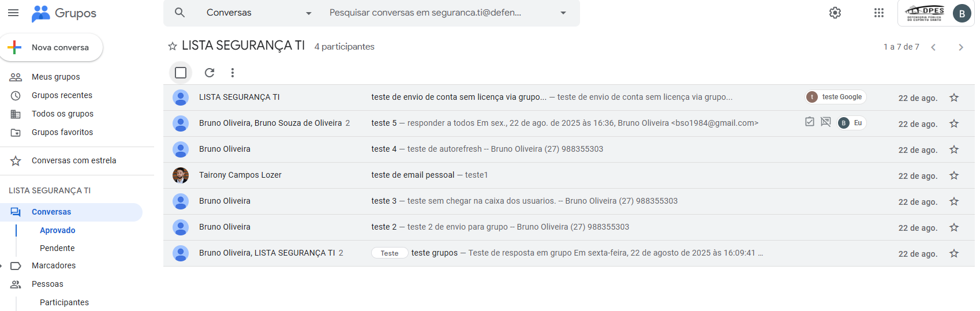Viewport: 980px width, 311px height.
Task: Click the teste Google sender chip
Action: pyautogui.click(x=836, y=97)
